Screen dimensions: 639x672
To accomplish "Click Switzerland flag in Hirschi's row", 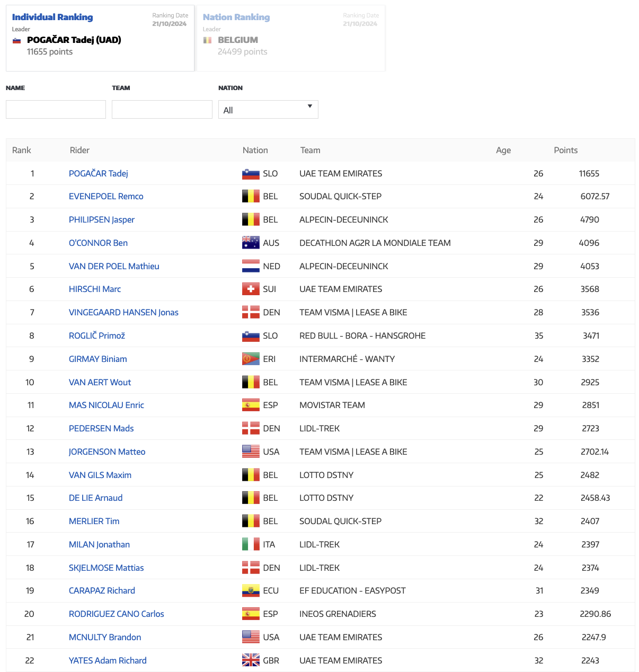I will pos(251,289).
